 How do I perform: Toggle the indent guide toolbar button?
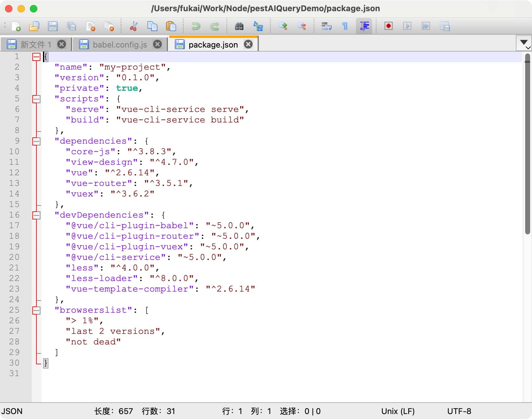[x=364, y=26]
